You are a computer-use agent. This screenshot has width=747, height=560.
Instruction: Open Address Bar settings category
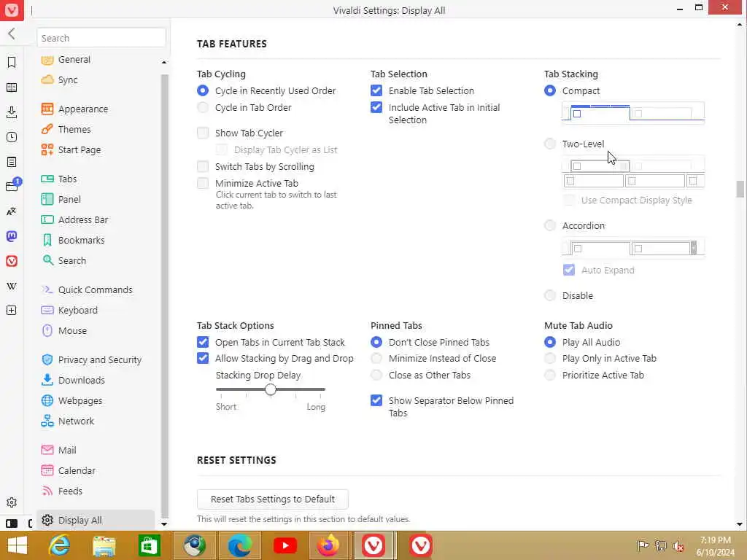[x=74, y=220]
